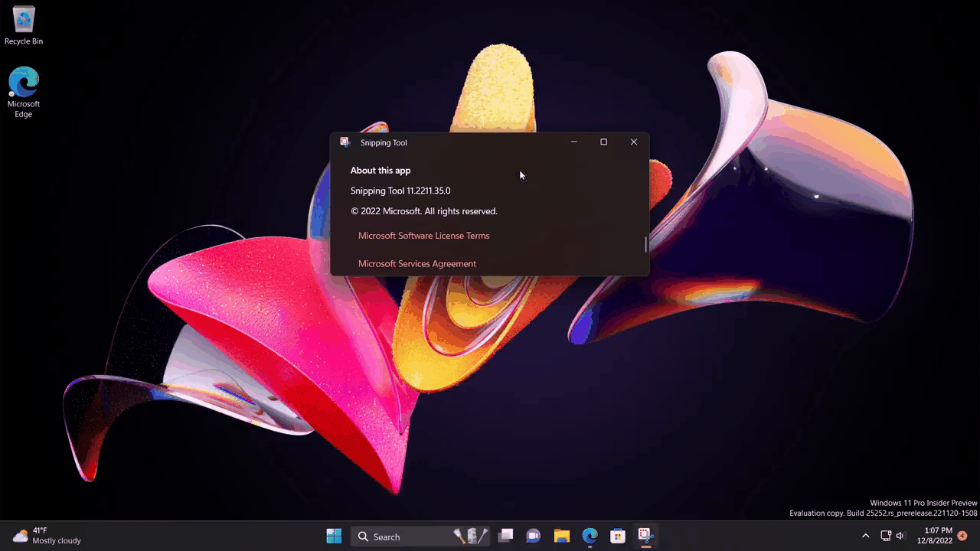Click the volume speaker icon
Viewport: 980px width, 551px height.
pos(900,536)
